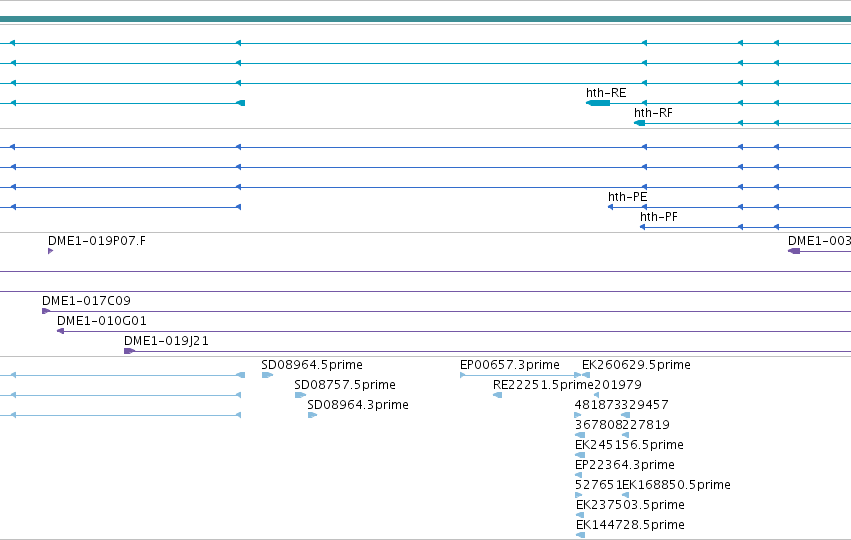Select the hth-RE transcript label
Screen dimensions: 851x540
[606, 93]
